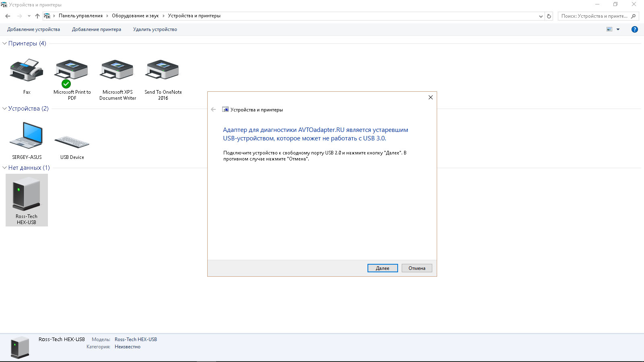Select Send To OneNote 2016 printer
The width and height of the screenshot is (644, 362).
click(163, 71)
